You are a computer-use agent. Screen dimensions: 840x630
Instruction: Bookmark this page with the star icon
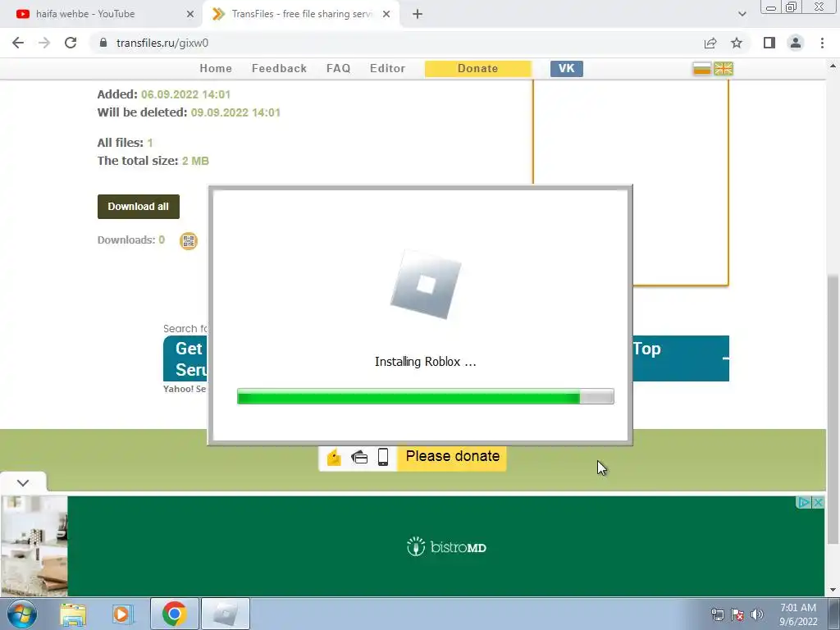737,43
